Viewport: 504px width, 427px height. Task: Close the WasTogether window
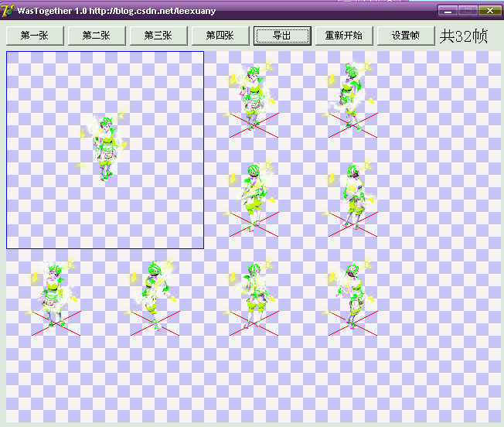point(488,11)
